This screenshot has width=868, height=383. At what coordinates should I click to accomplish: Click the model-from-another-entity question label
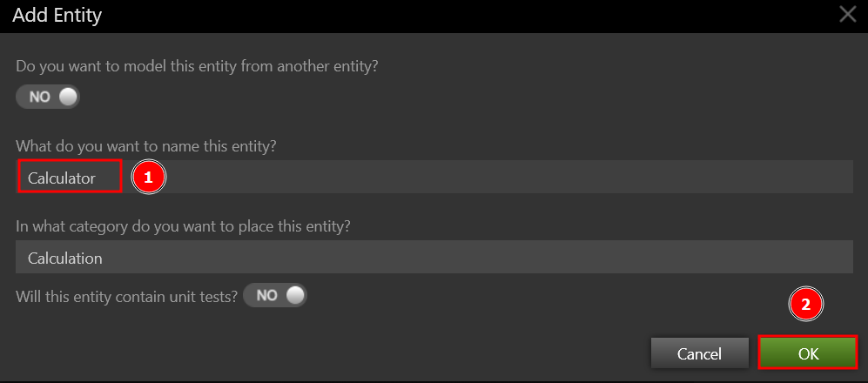click(x=197, y=65)
